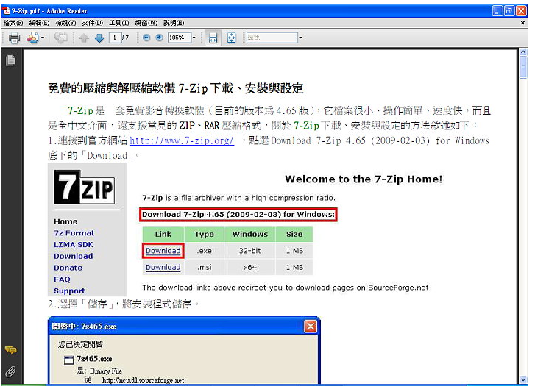Click the Donate sidebar link

[x=68, y=268]
